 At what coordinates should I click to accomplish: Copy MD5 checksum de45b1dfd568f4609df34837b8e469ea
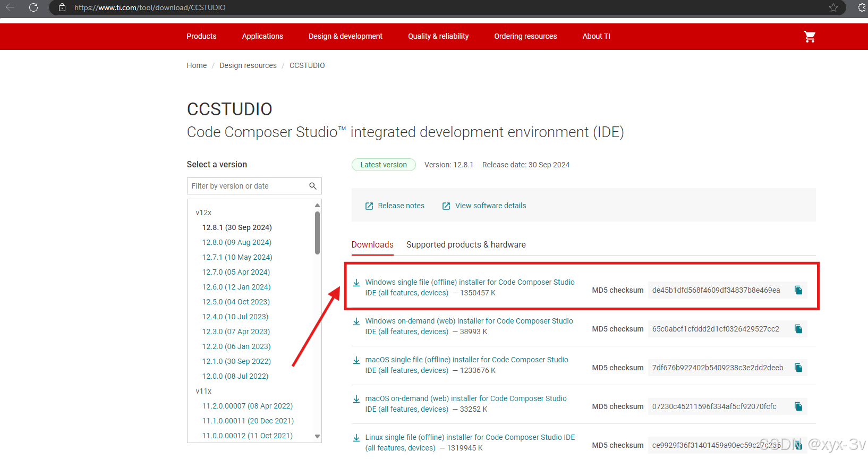click(x=798, y=290)
